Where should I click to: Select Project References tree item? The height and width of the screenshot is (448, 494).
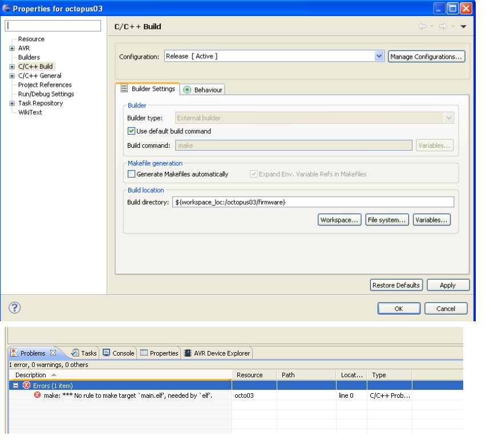tap(44, 85)
